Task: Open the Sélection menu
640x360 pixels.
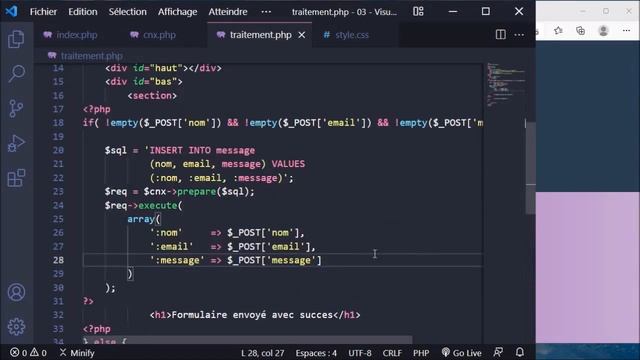Action: (x=127, y=12)
